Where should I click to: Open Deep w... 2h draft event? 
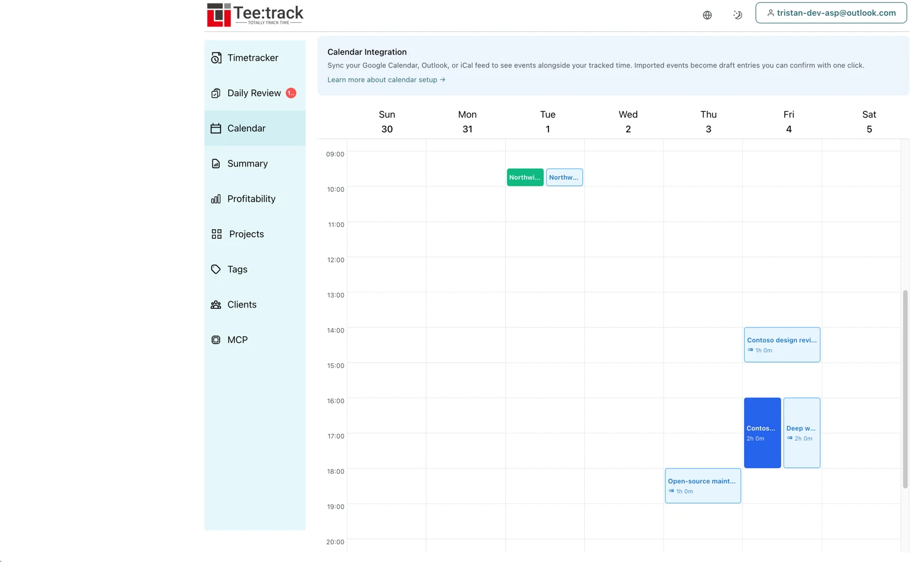(802, 433)
